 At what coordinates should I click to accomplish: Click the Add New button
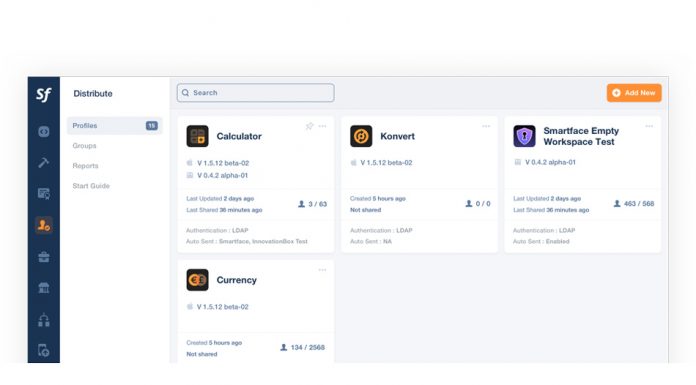coord(634,93)
